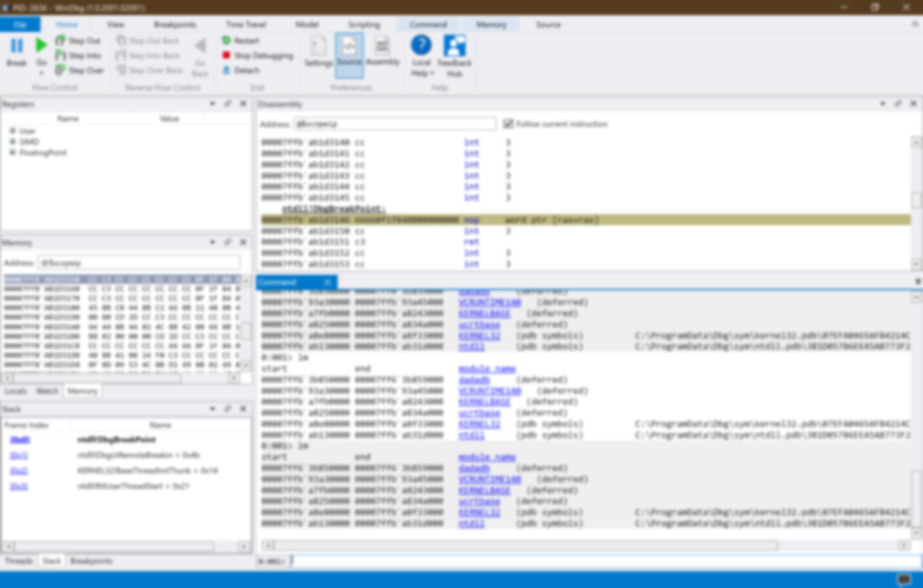Click the red Stop Debugging icon
This screenshot has height=588, width=923.
(227, 56)
